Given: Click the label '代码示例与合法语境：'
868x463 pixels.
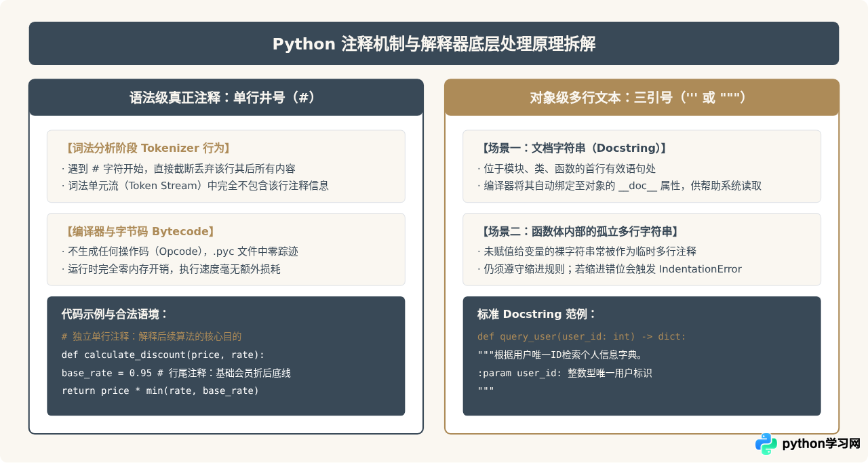Looking at the screenshot, I should [115, 314].
